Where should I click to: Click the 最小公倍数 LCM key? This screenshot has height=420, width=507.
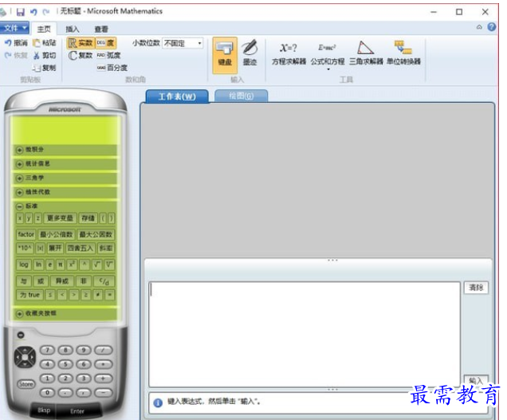tap(57, 234)
